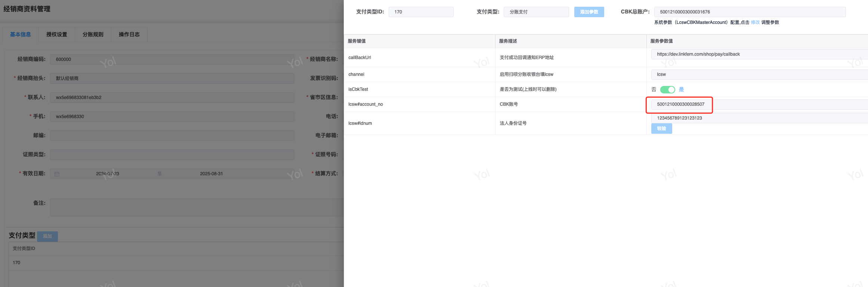Viewport: 868px width, 287px height.
Task: Open the 支付类型 分账支付 selector
Action: (x=536, y=12)
